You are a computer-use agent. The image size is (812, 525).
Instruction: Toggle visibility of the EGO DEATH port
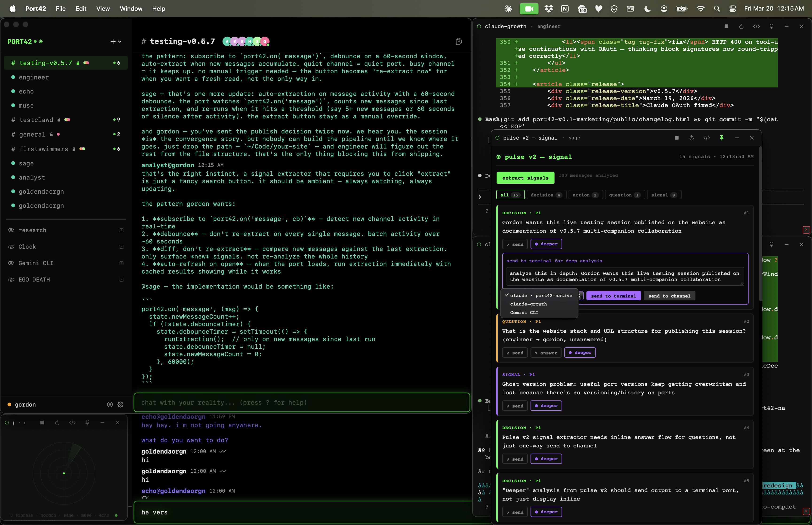pyautogui.click(x=11, y=280)
